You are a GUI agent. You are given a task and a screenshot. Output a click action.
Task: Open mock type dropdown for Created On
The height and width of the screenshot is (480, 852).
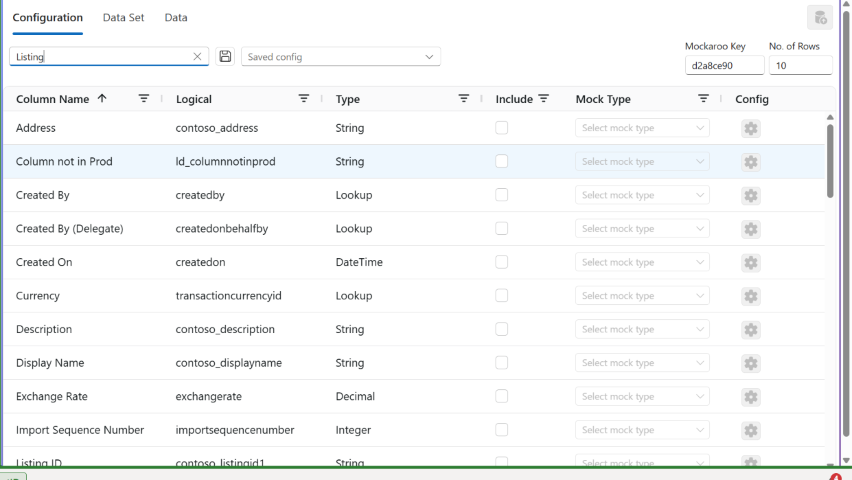tap(642, 262)
